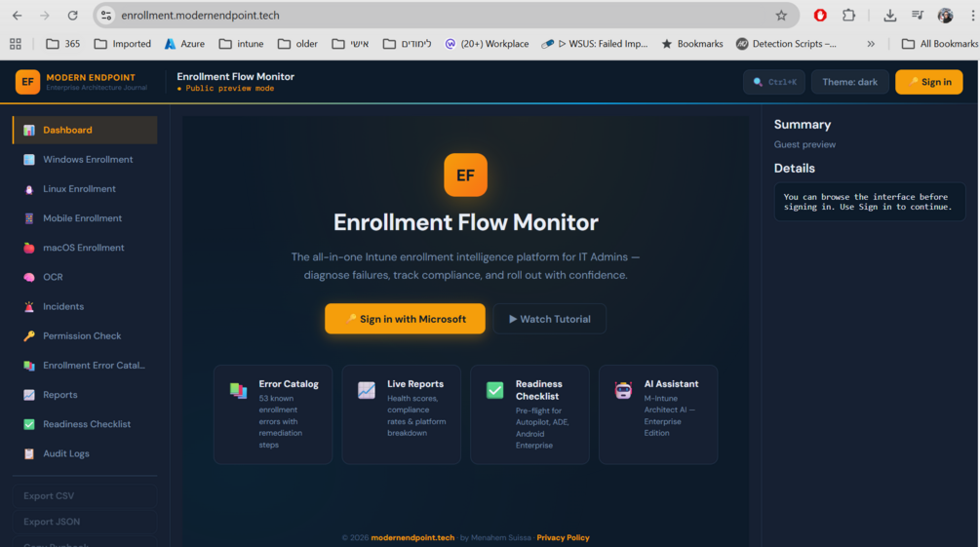Click the Sign in button in header
980x547 pixels.
click(x=928, y=82)
